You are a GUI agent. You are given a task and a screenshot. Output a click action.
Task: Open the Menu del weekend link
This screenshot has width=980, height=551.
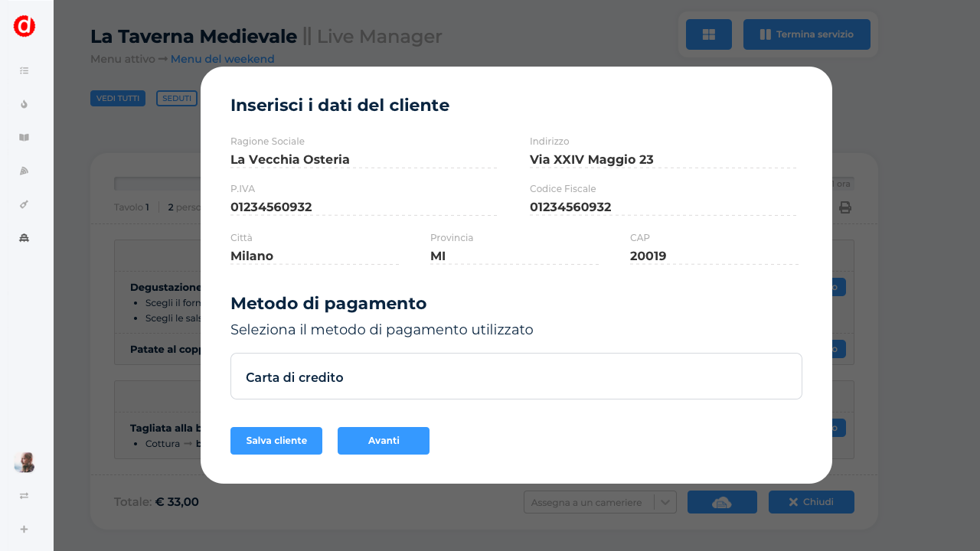[x=222, y=59]
